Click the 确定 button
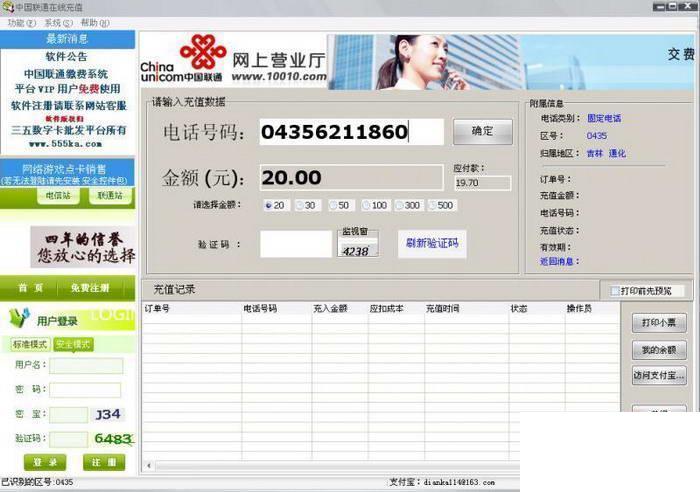The image size is (700, 492). click(483, 131)
